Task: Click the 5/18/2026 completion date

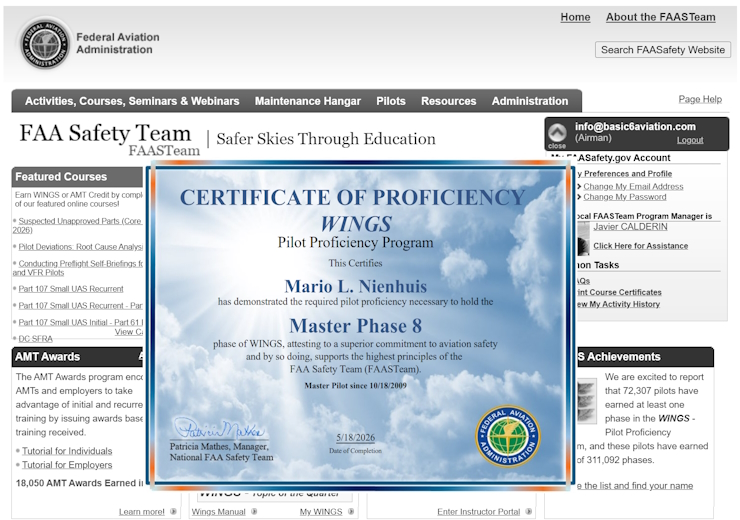Action: pyautogui.click(x=355, y=437)
